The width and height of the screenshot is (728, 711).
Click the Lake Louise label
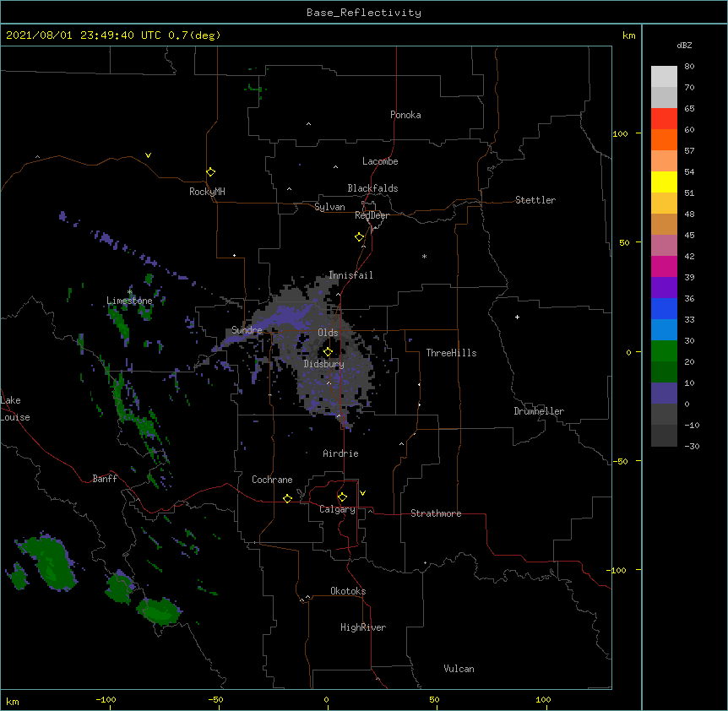[x=15, y=409]
